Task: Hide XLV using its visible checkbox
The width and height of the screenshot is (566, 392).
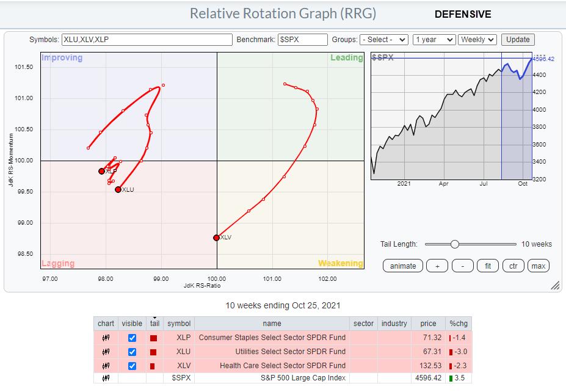Action: (x=132, y=365)
